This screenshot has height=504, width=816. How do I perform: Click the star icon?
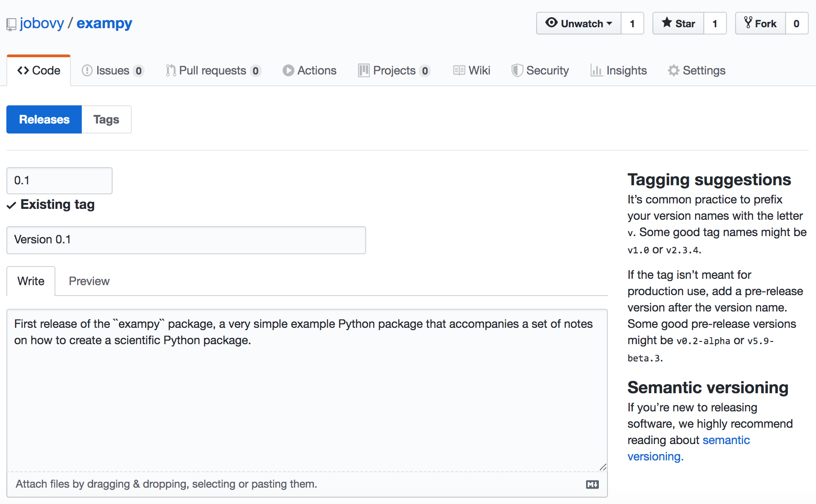(x=667, y=22)
